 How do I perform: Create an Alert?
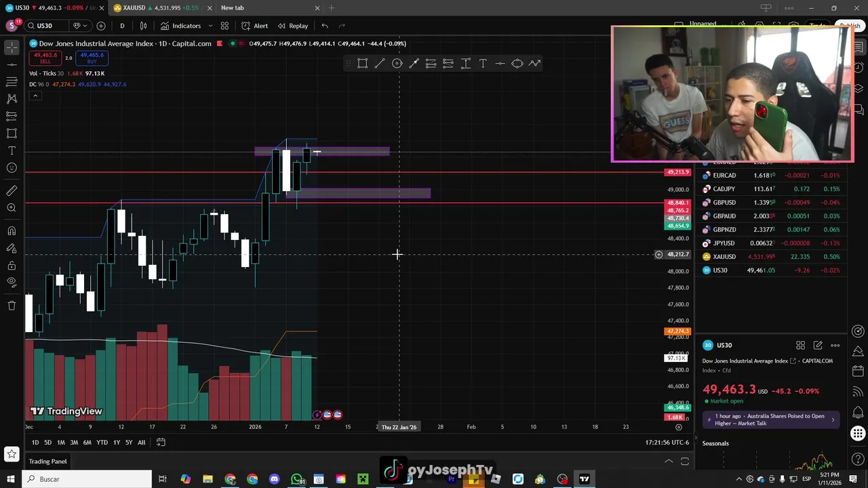tap(254, 26)
